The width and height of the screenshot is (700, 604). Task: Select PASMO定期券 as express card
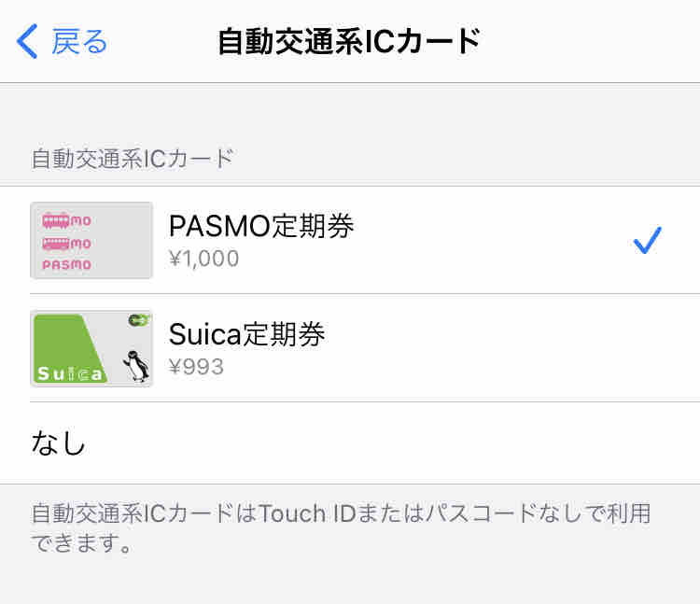350,241
